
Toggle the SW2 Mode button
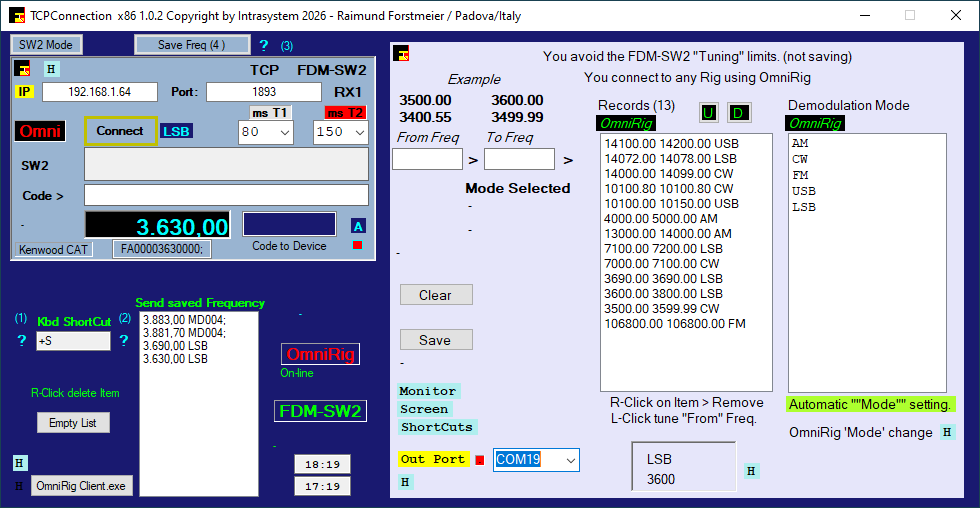(47, 45)
